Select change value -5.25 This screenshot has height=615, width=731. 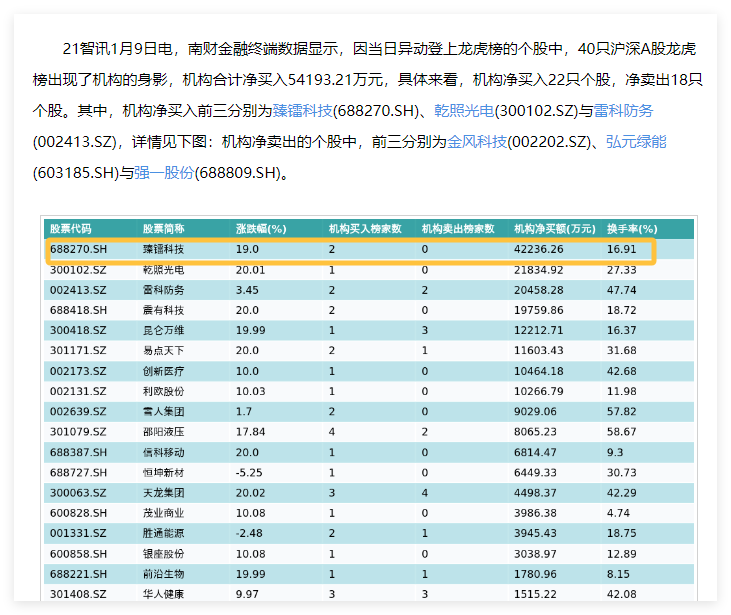249,472
